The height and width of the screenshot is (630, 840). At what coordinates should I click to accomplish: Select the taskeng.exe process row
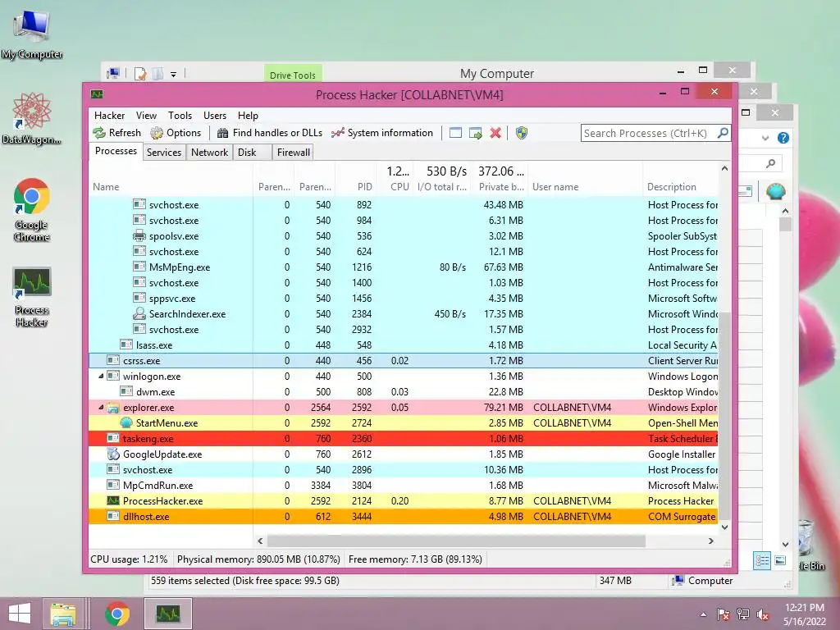pyautogui.click(x=404, y=438)
